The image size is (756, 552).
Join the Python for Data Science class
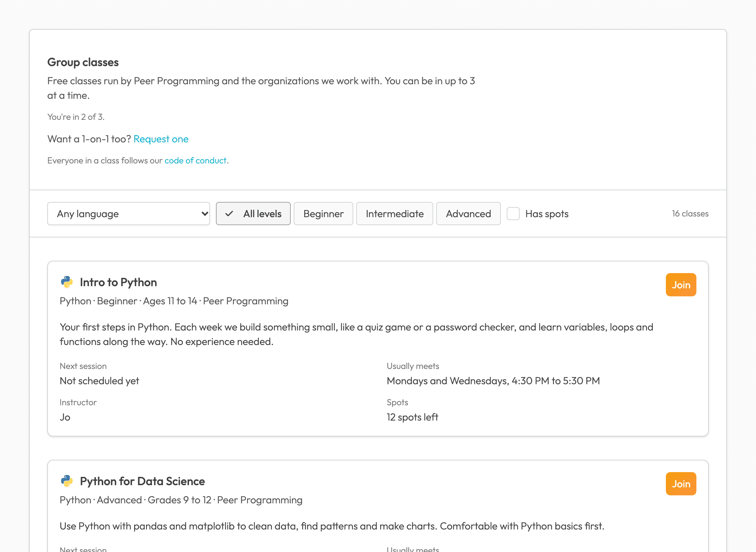click(x=681, y=484)
